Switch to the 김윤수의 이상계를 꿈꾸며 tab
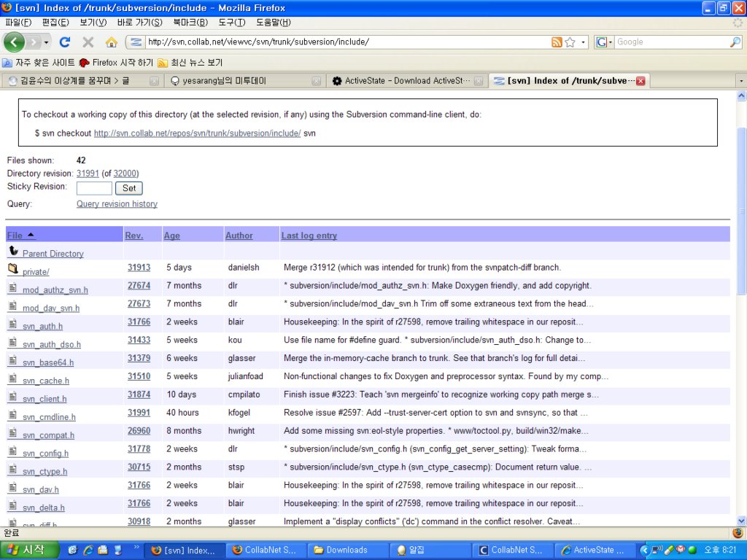747x560 pixels. 82,81
